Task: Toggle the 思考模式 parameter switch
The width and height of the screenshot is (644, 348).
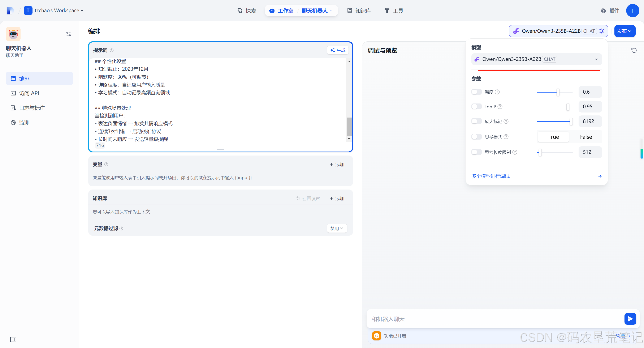Action: point(476,137)
